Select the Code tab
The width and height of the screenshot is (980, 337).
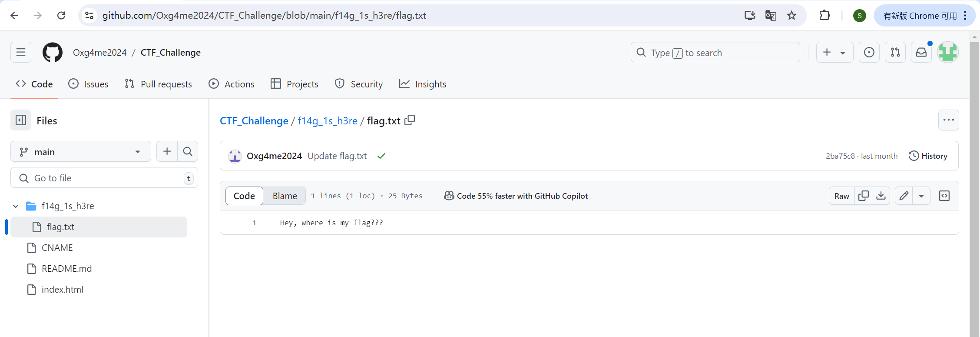(34, 84)
